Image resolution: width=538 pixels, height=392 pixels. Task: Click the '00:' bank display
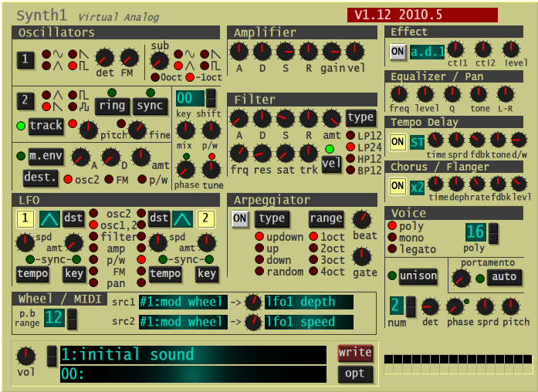(x=194, y=373)
